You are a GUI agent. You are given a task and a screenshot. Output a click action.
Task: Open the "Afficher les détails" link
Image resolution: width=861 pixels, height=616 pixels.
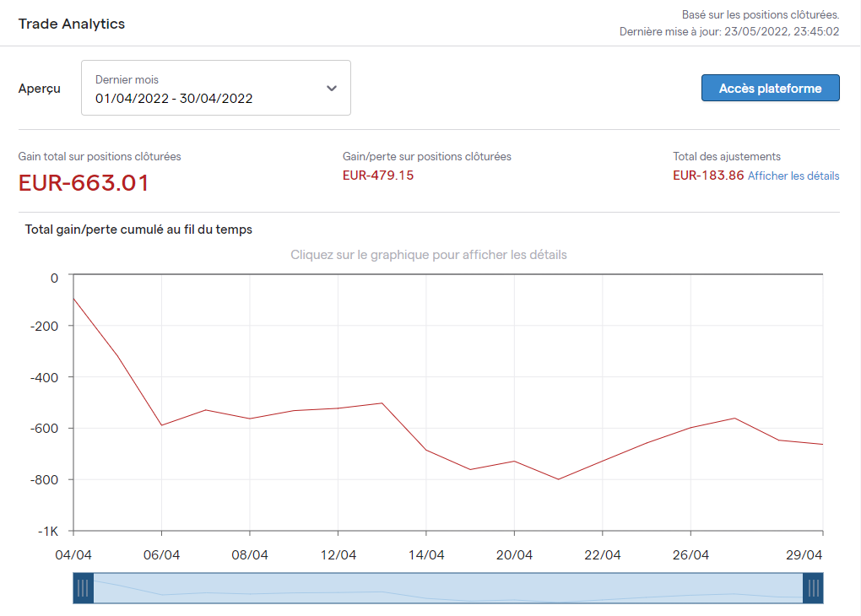tap(793, 176)
